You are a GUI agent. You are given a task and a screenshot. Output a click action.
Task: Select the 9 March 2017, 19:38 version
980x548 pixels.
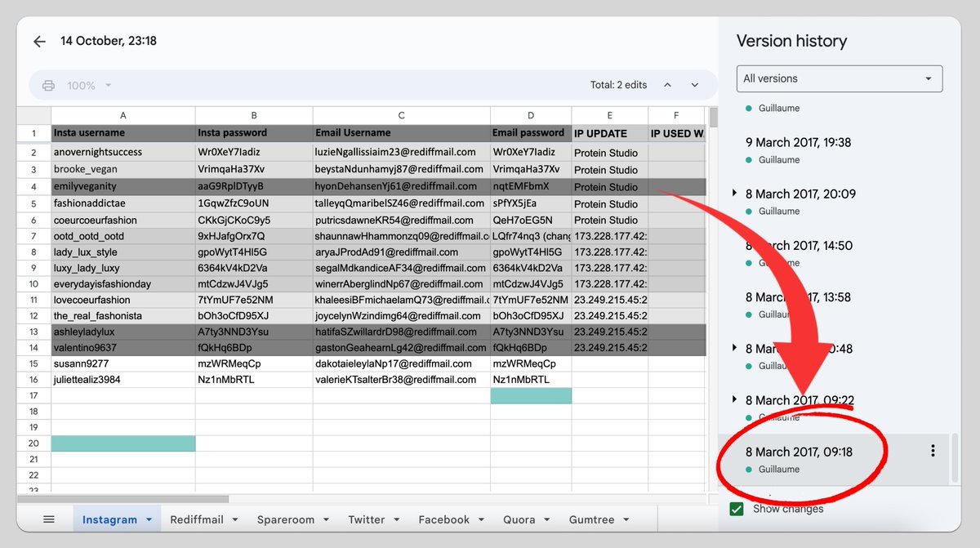click(798, 143)
